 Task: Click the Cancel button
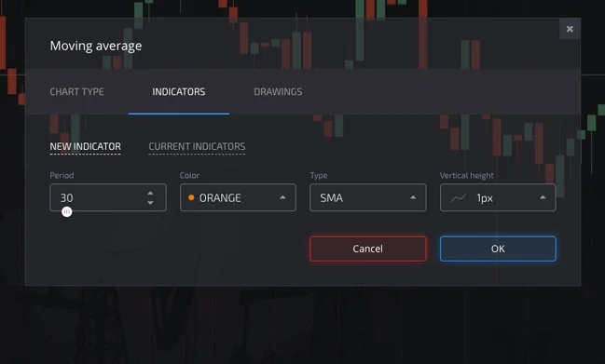pyautogui.click(x=367, y=249)
